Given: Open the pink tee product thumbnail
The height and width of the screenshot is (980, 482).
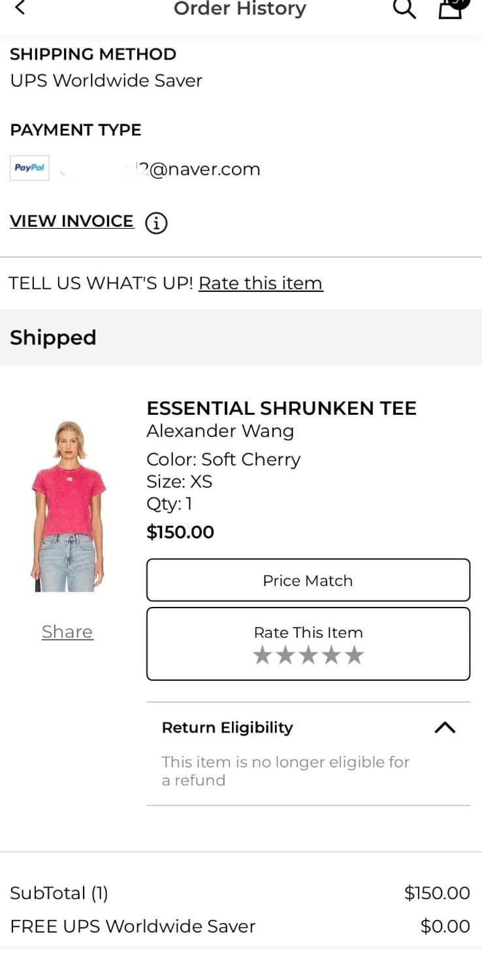Looking at the screenshot, I should click(x=68, y=506).
